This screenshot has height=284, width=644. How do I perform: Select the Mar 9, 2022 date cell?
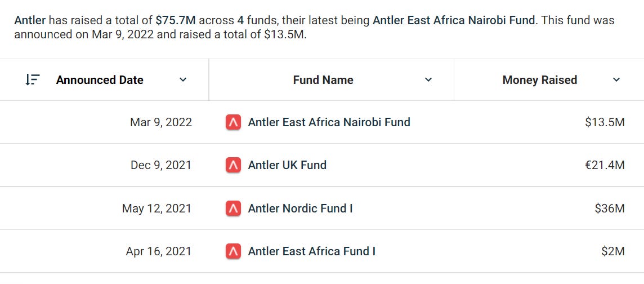(161, 122)
